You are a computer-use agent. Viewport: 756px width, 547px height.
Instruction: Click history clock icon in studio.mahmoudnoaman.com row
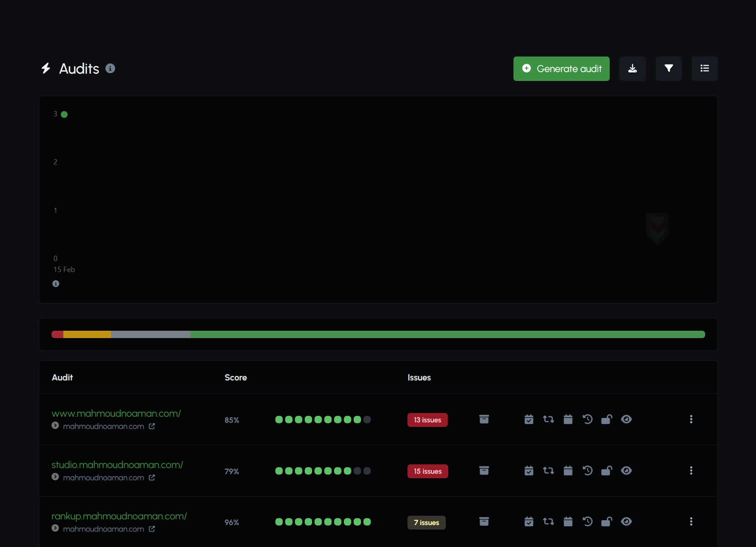tap(587, 470)
